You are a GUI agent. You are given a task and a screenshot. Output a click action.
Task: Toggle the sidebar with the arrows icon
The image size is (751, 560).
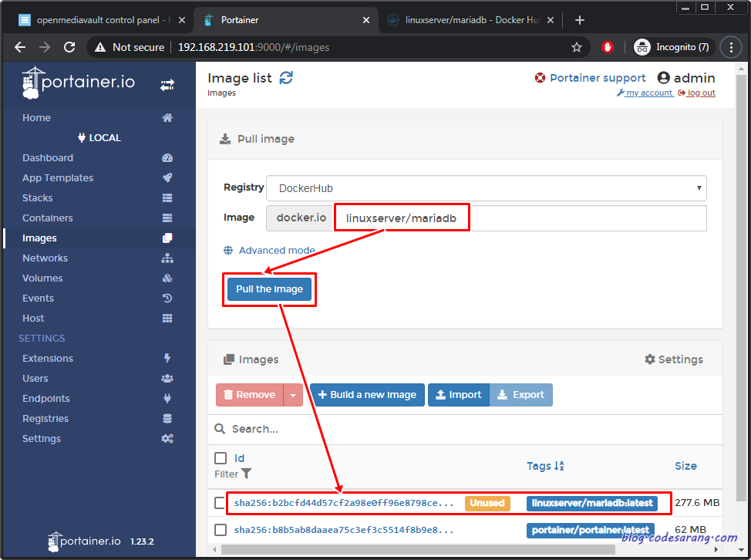[x=167, y=86]
